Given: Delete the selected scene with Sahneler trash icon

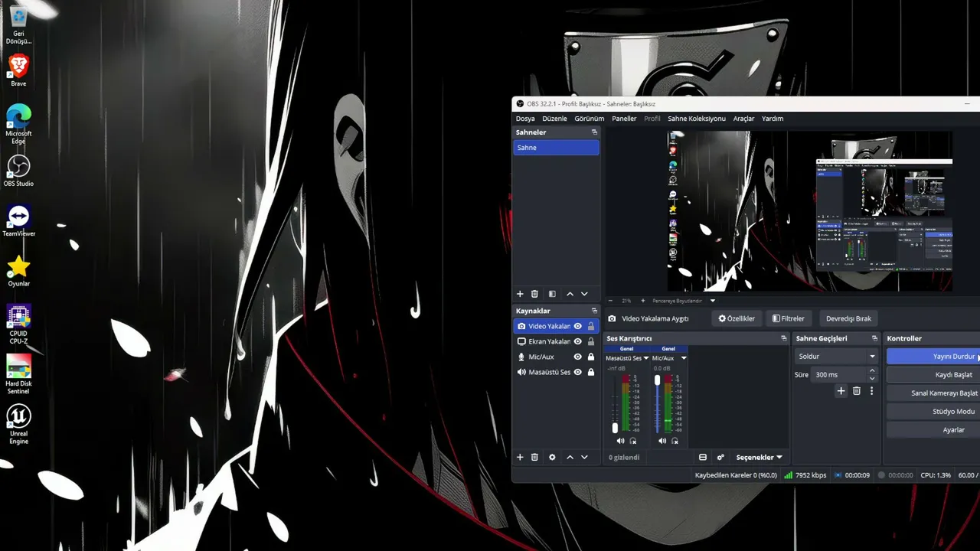Looking at the screenshot, I should click(x=534, y=294).
